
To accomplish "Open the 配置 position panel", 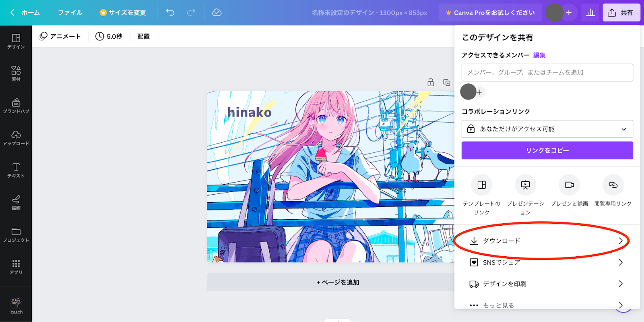I will [143, 36].
